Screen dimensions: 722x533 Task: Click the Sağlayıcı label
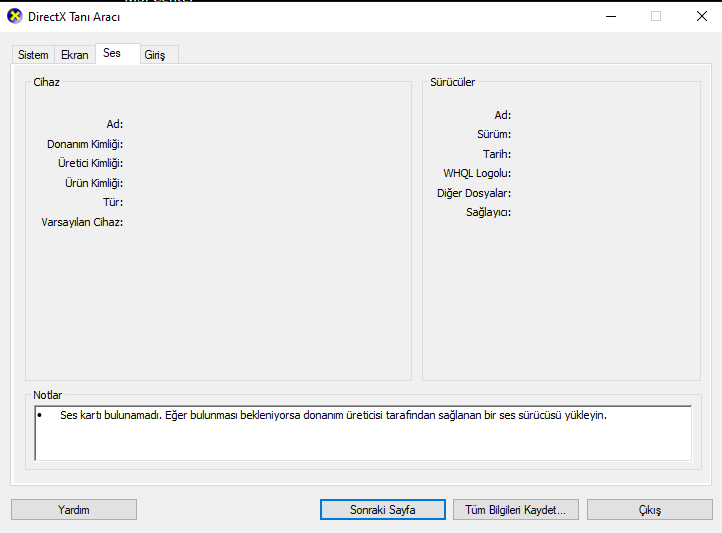(x=489, y=212)
